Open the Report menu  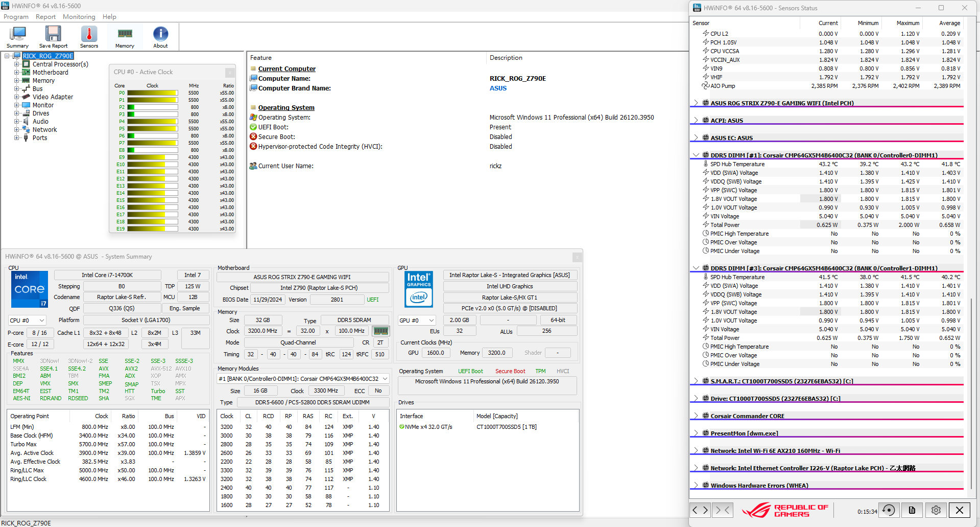point(45,17)
